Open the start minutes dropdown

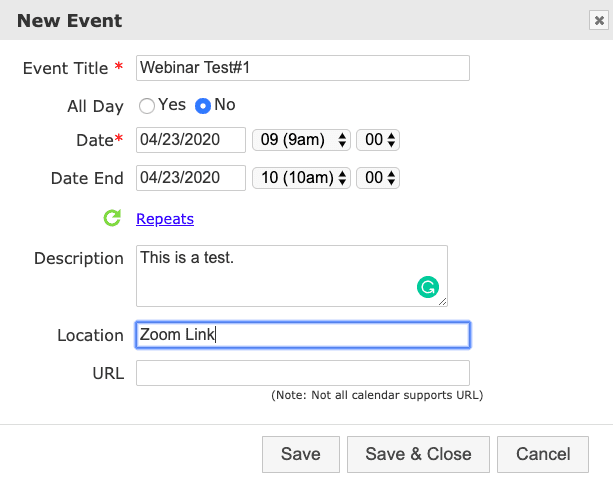point(378,141)
